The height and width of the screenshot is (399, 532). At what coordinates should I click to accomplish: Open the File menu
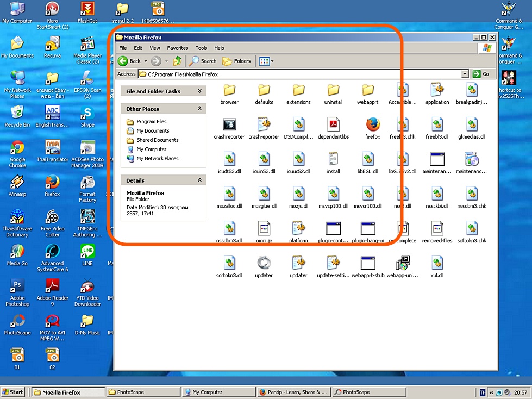click(123, 48)
